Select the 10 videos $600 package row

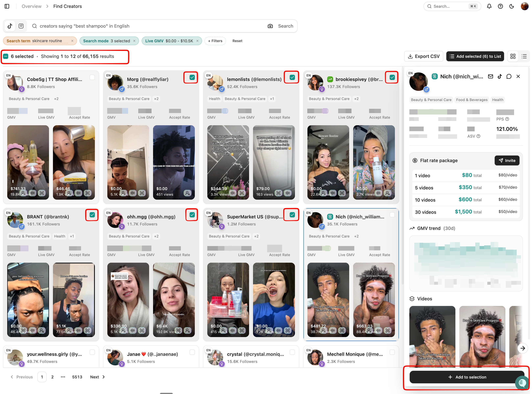(x=466, y=200)
